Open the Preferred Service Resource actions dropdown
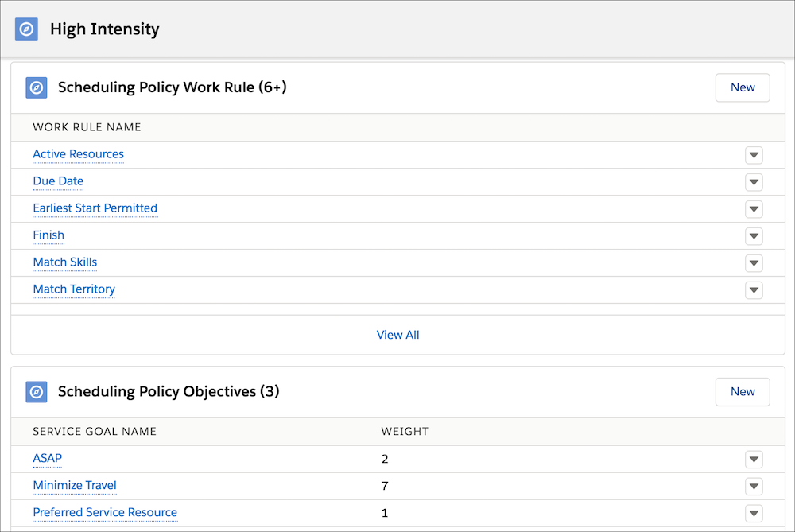795x532 pixels. pyautogui.click(x=754, y=513)
